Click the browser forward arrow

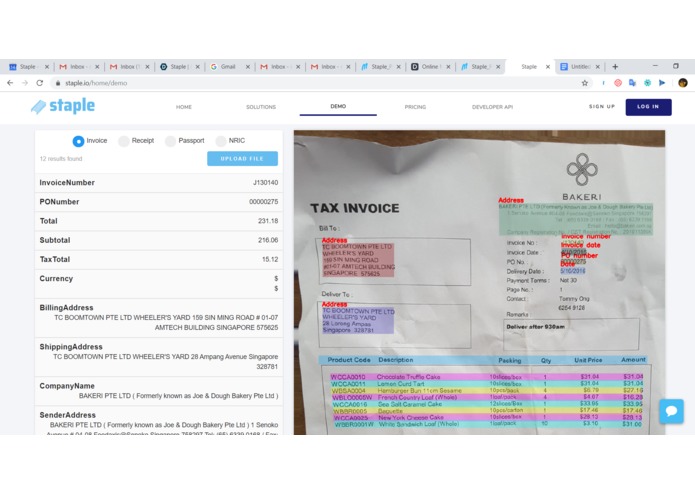point(25,83)
